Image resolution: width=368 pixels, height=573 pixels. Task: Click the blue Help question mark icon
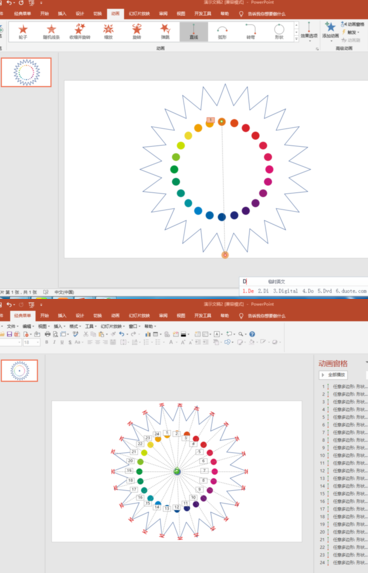(252, 334)
